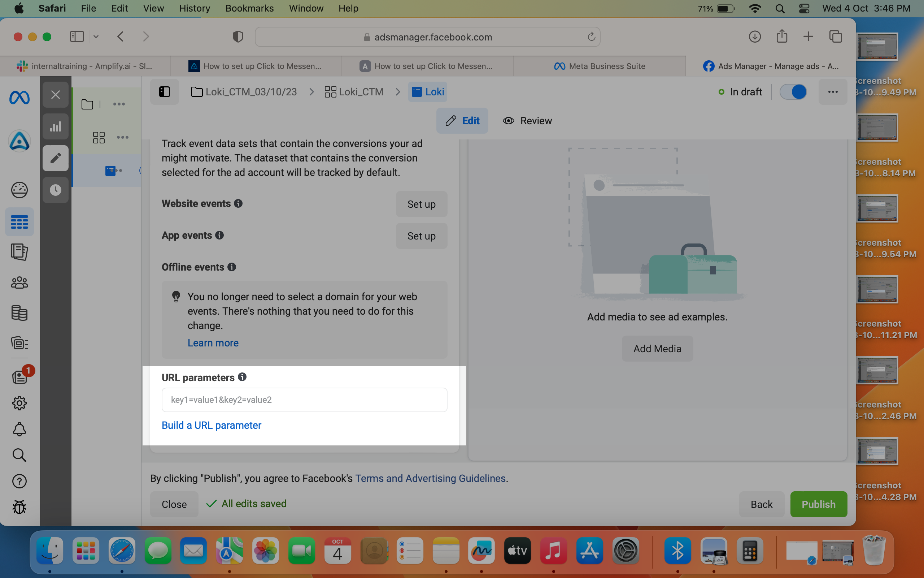Click the Safari privacy shield icon
Image resolution: width=924 pixels, height=578 pixels.
pos(238,37)
